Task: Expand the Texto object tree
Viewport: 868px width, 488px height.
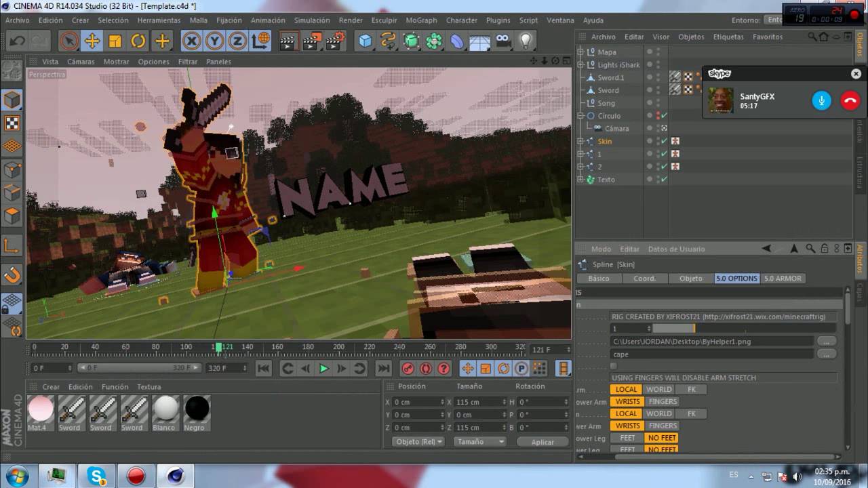Action: (580, 180)
